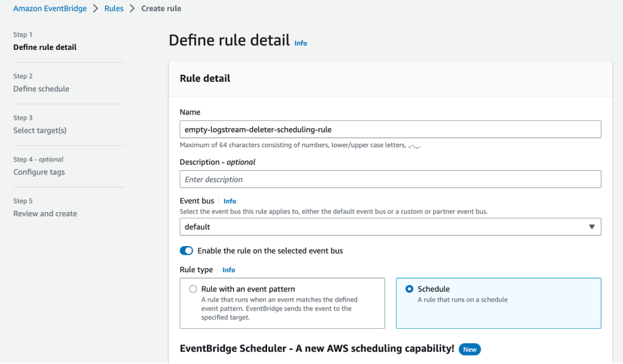
Task: Open Step 5 Review and create
Action: 45,213
